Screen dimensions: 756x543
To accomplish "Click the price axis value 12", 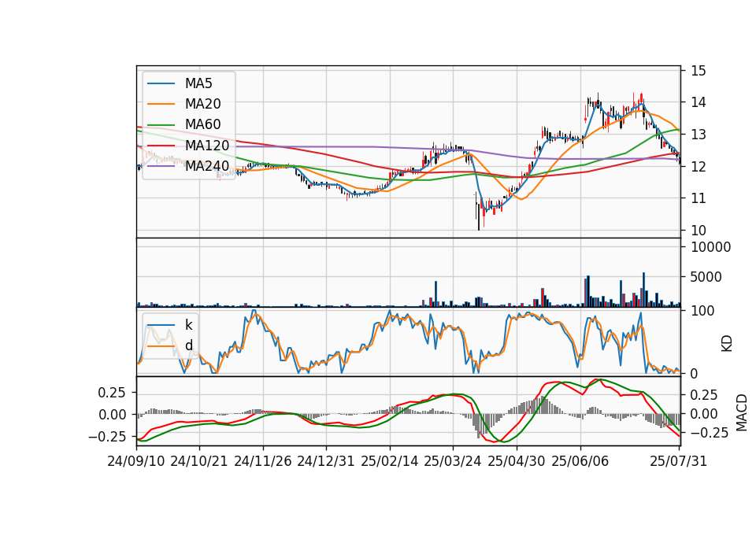I will (699, 166).
